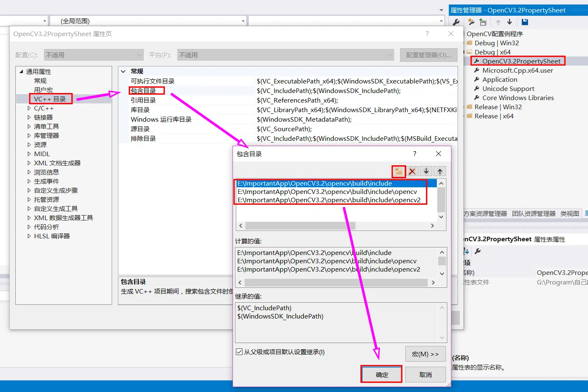
Task: Toggle 从父级或项目默认设置继承 checkbox
Action: (239, 352)
